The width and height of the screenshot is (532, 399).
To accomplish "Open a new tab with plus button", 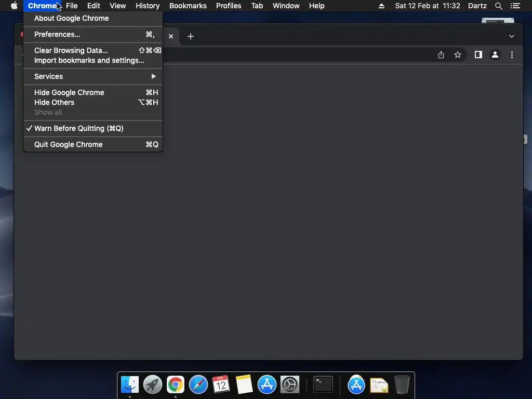I will (191, 36).
